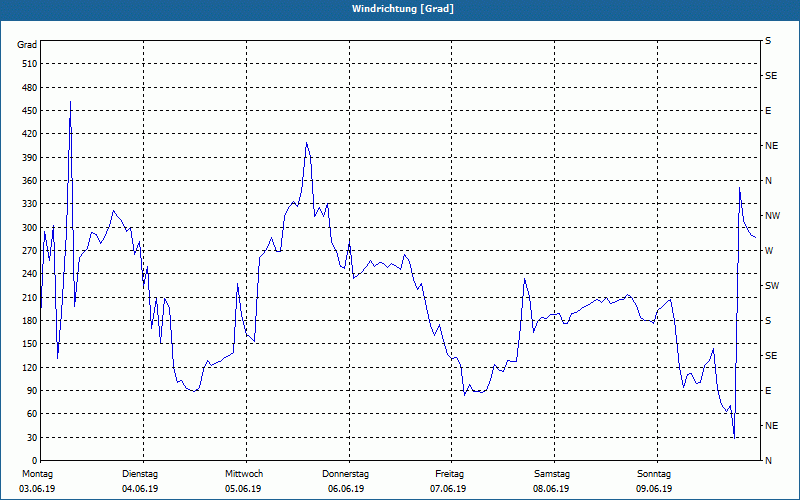Image resolution: width=800 pixels, height=500 pixels.
Task: Pick the 180 degree axis label
Action: point(30,321)
